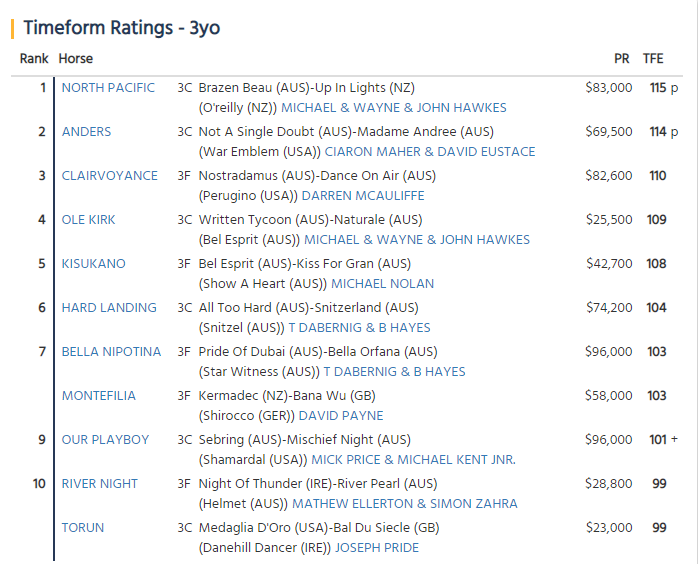Open the ANDERS horse profile link
The height and width of the screenshot is (564, 698).
point(86,132)
